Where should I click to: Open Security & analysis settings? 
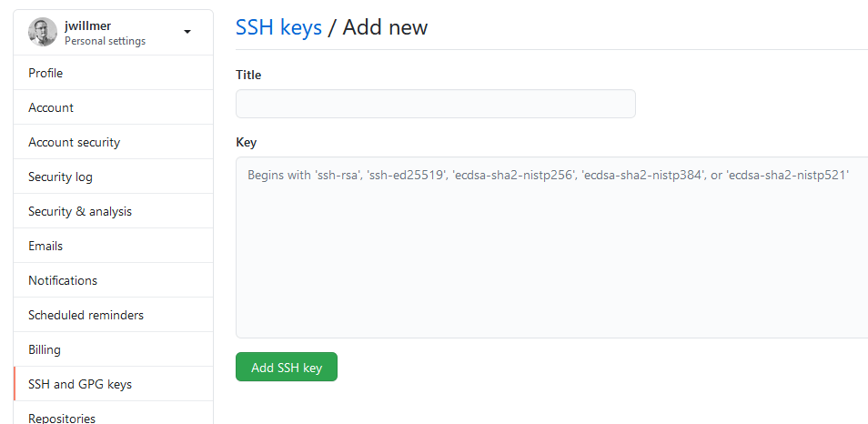point(114,211)
